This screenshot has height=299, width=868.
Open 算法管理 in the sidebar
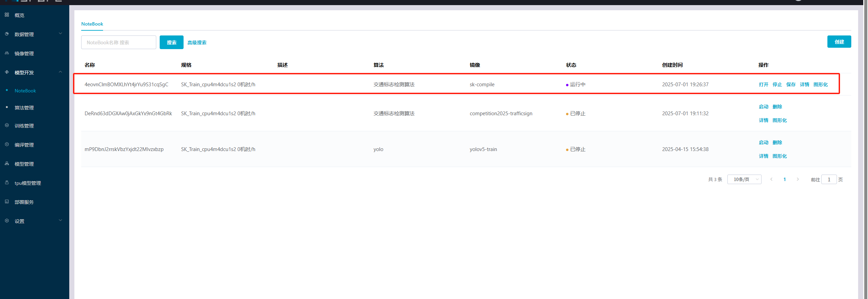pyautogui.click(x=24, y=108)
